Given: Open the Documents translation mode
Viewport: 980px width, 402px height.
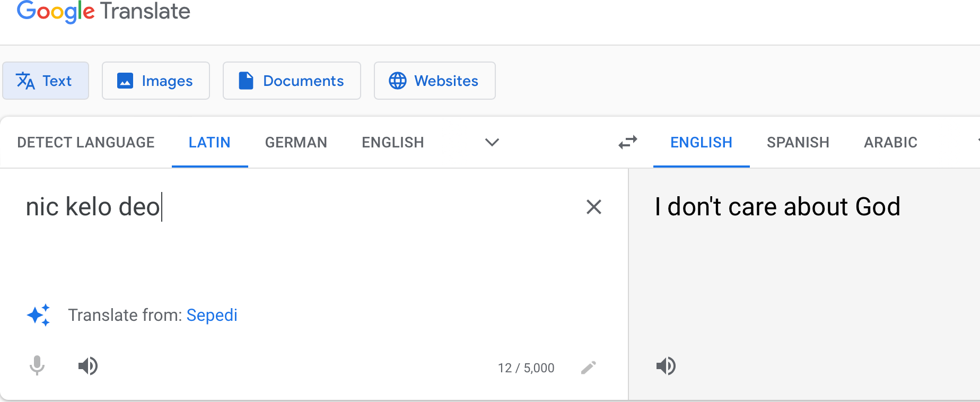Looking at the screenshot, I should [292, 81].
